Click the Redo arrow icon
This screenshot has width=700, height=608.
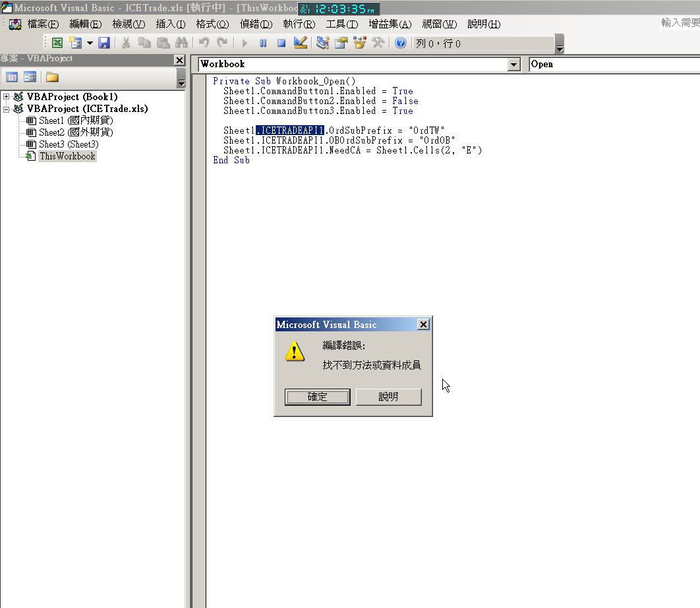[x=222, y=43]
